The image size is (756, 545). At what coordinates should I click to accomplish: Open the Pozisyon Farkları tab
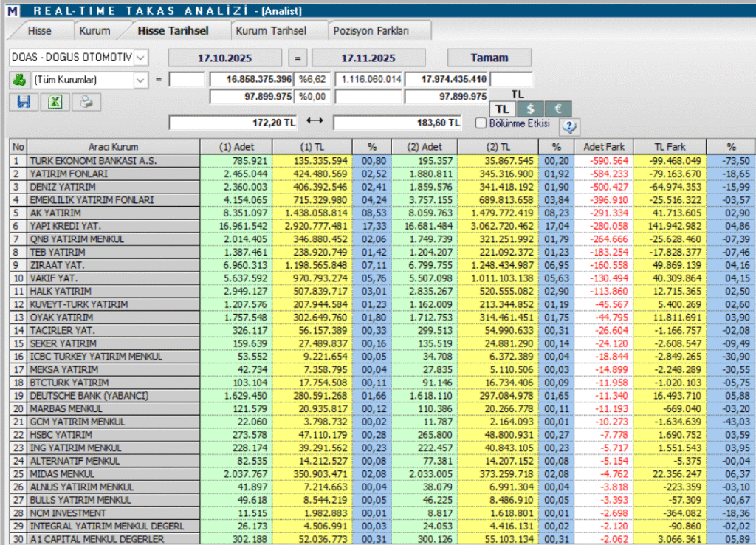(x=371, y=31)
